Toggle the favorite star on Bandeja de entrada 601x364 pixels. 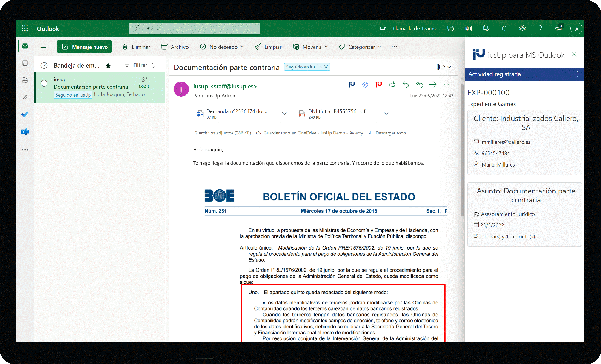[x=108, y=65]
